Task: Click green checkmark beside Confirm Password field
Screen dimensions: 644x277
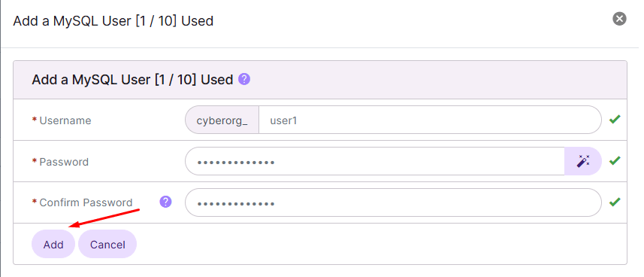Action: click(x=615, y=202)
